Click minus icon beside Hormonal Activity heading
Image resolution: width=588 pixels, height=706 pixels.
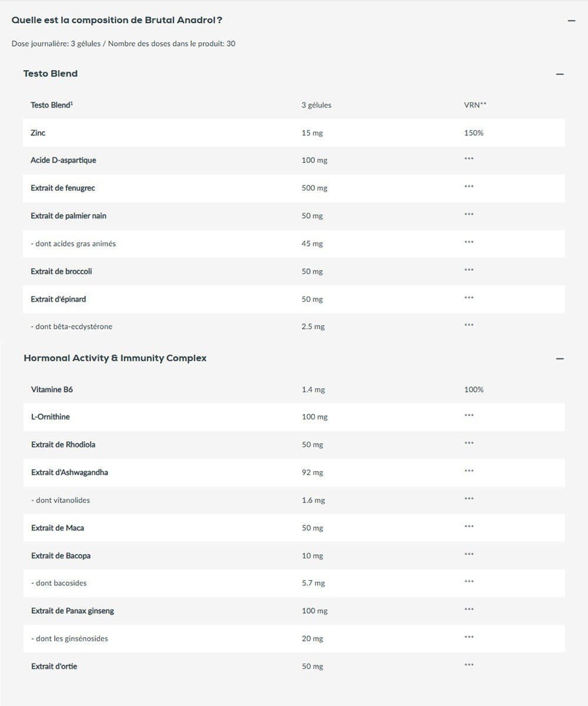click(560, 359)
